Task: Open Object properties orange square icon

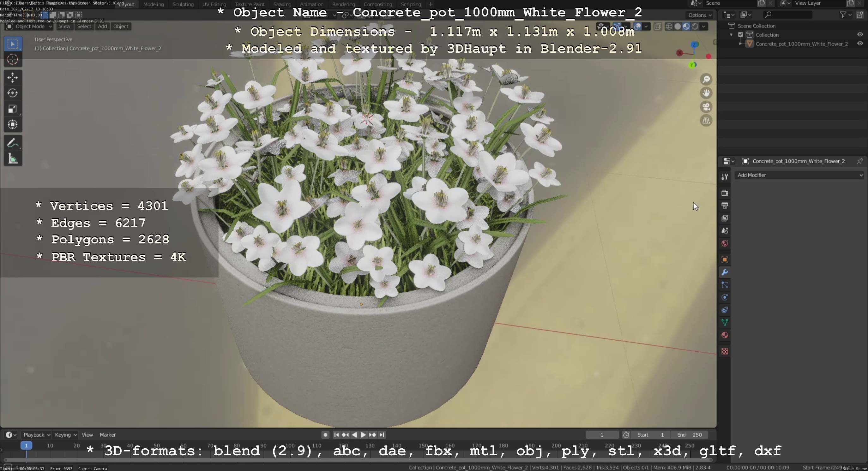Action: [725, 259]
